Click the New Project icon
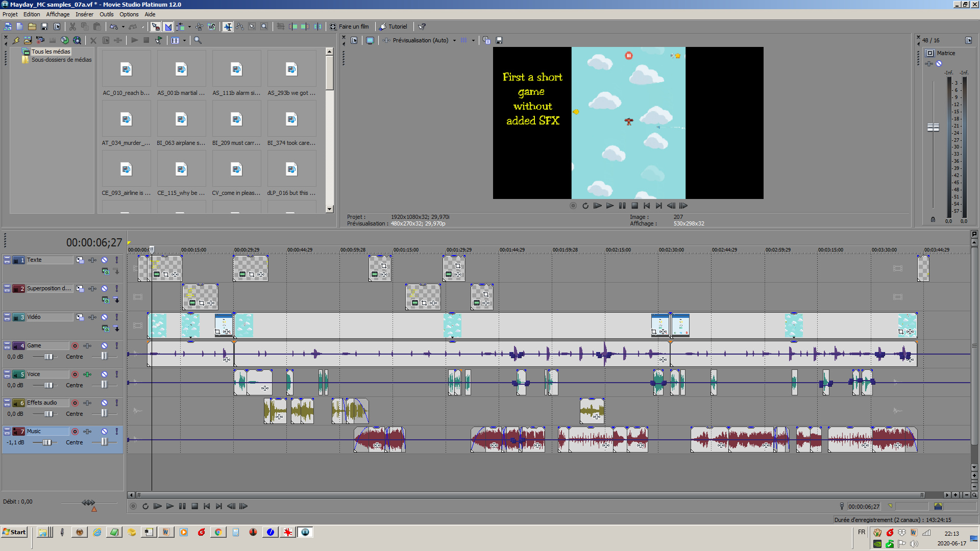 [19, 27]
